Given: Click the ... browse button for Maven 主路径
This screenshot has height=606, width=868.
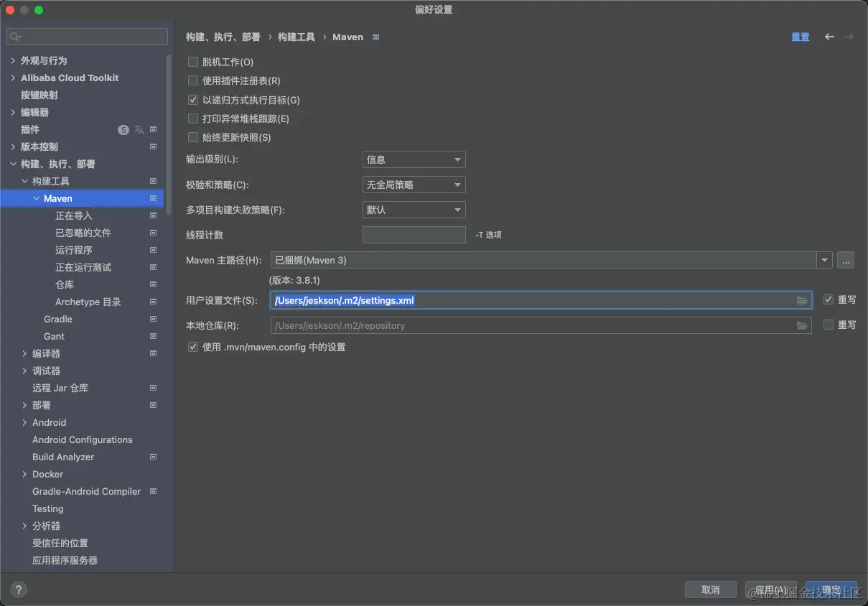Looking at the screenshot, I should pos(846,261).
